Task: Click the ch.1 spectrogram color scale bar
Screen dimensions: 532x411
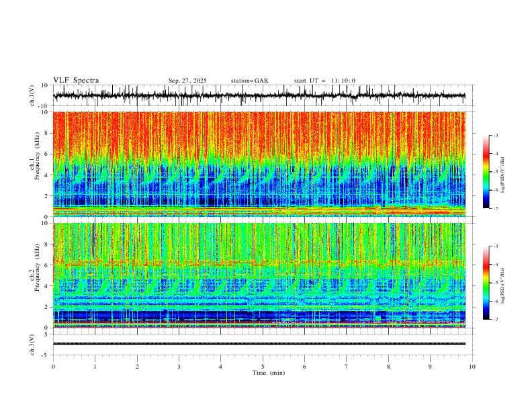Action: pyautogui.click(x=486, y=172)
